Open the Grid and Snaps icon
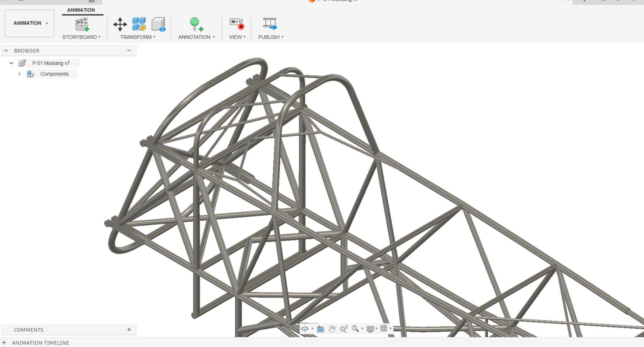Screen dimensions: 644x347 pos(384,328)
